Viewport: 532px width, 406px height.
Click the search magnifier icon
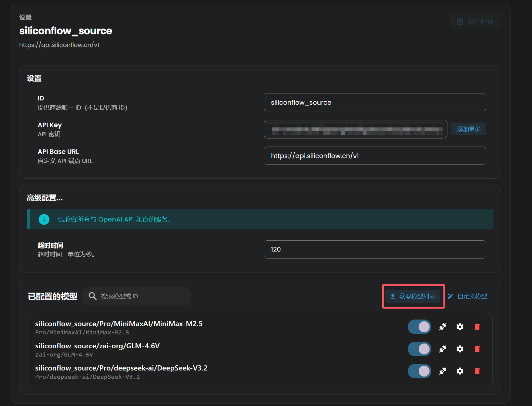coord(92,296)
